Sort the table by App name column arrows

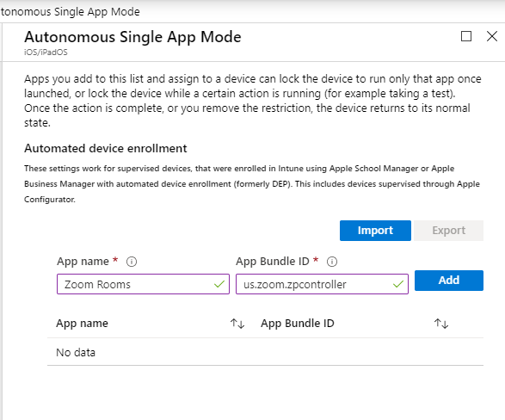237,324
